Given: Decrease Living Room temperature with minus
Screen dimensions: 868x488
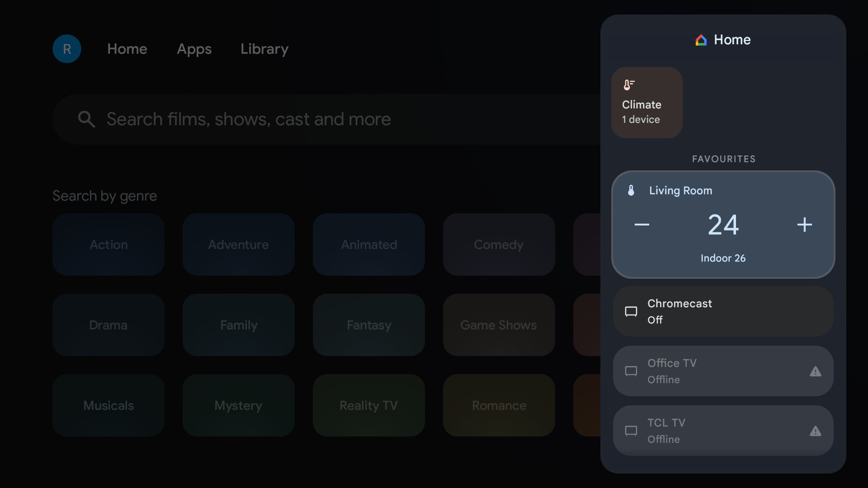Looking at the screenshot, I should point(642,225).
